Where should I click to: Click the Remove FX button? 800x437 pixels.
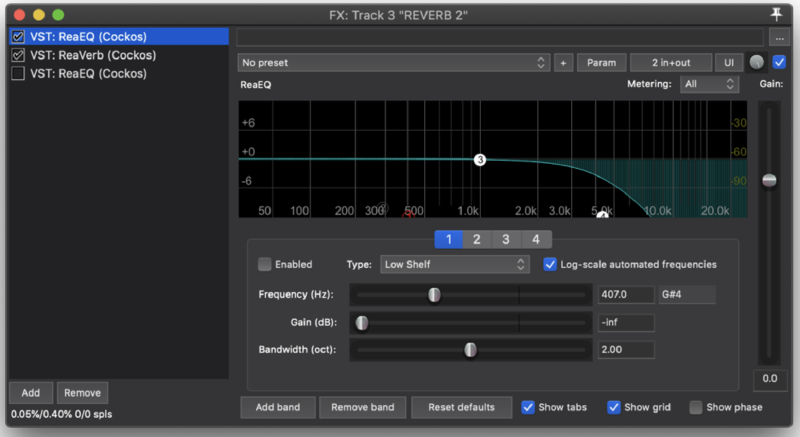(x=82, y=393)
